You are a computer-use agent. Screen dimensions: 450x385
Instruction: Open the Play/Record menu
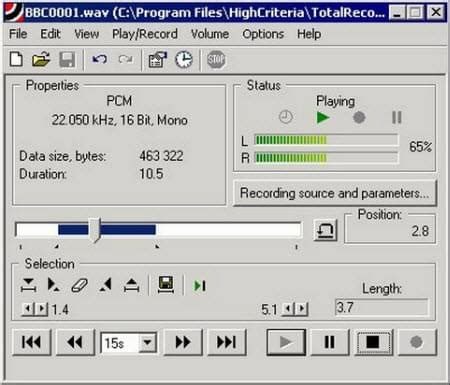coord(145,34)
